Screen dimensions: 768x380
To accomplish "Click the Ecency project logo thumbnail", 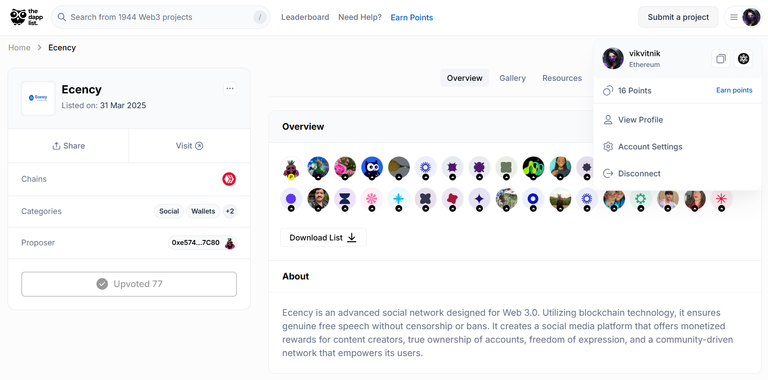I will tap(38, 98).
